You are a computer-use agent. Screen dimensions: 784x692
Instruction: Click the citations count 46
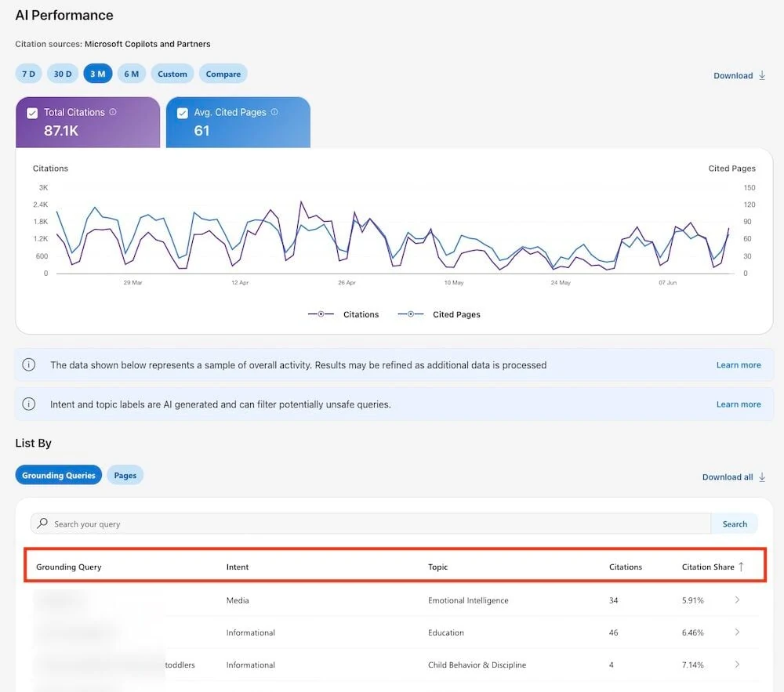614,632
